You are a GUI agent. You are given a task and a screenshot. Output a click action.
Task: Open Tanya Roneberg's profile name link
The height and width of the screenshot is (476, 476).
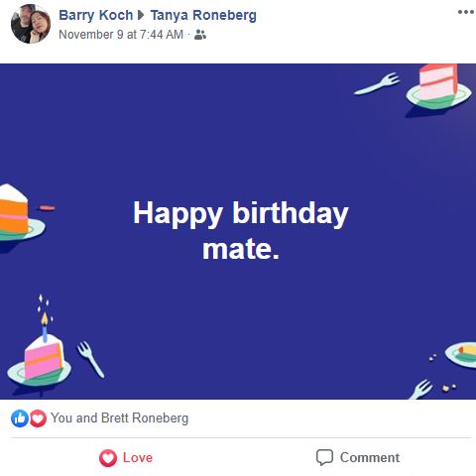[x=203, y=15]
